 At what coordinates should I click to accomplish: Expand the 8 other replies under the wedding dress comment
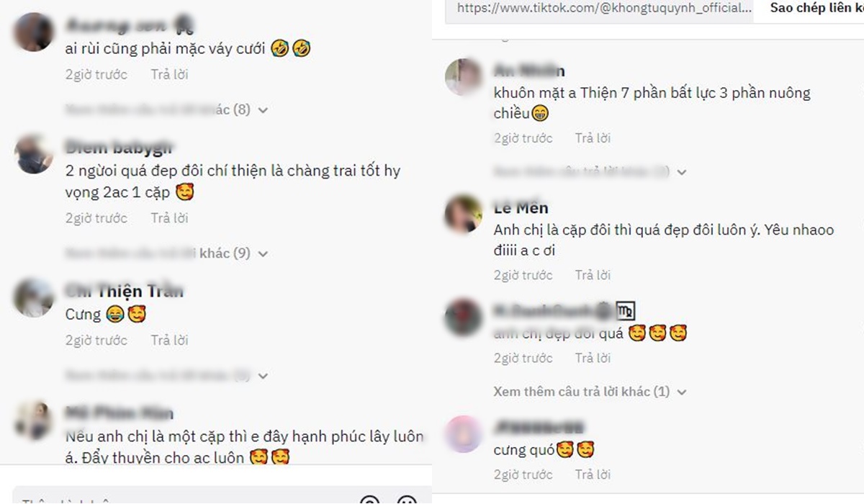click(x=167, y=110)
